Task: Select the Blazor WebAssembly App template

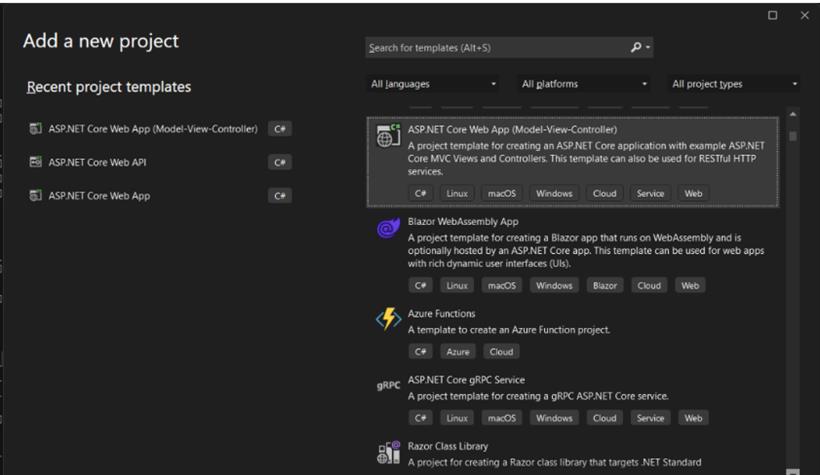Action: 573,254
